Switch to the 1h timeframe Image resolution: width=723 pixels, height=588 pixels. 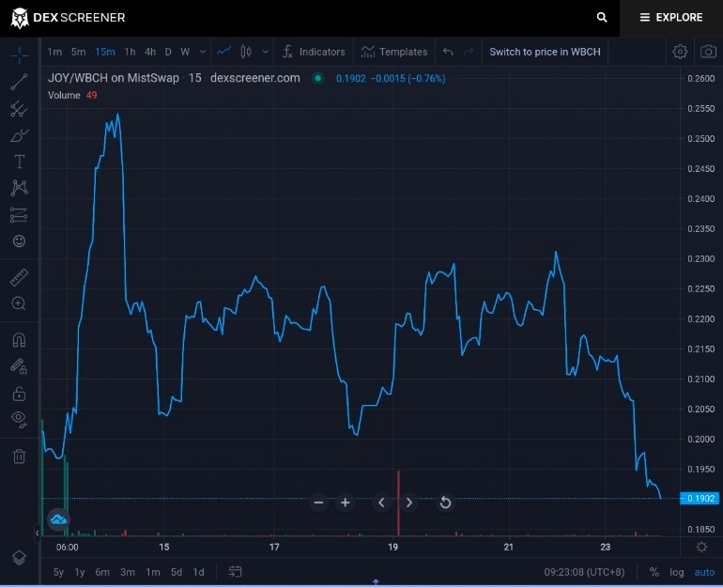(x=130, y=52)
